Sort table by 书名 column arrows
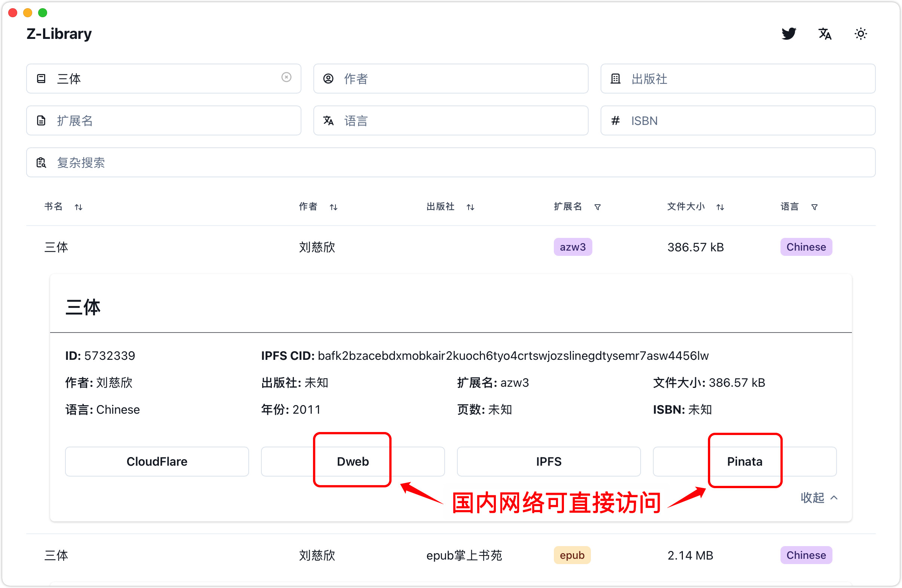 [x=79, y=207]
